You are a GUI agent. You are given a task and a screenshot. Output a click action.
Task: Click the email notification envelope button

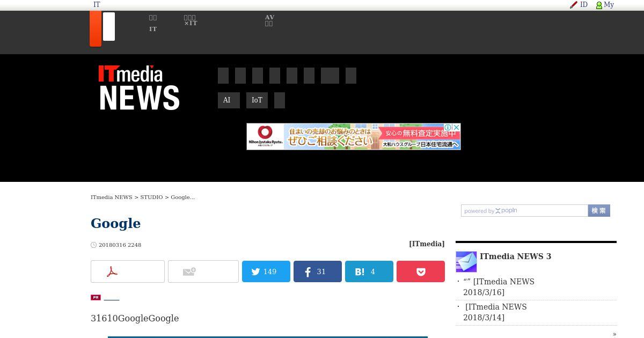(x=203, y=271)
